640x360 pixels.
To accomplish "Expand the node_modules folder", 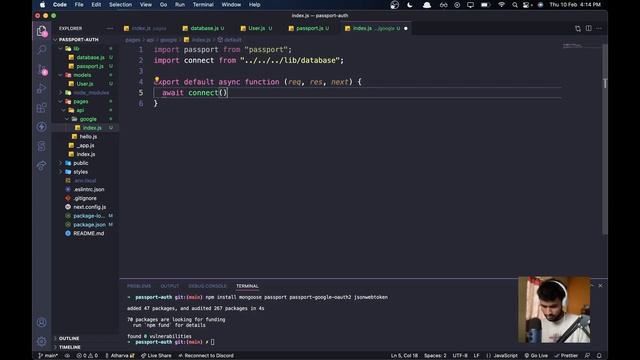I will (60, 93).
